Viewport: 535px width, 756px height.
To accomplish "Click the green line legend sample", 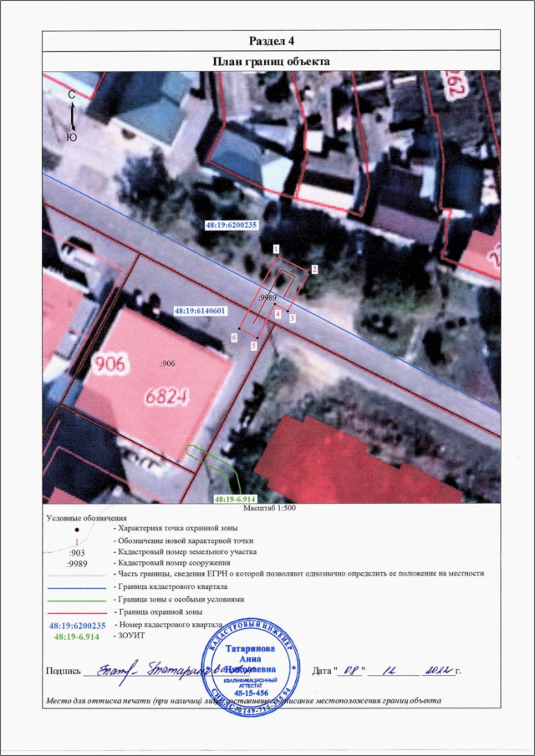I will (x=77, y=600).
